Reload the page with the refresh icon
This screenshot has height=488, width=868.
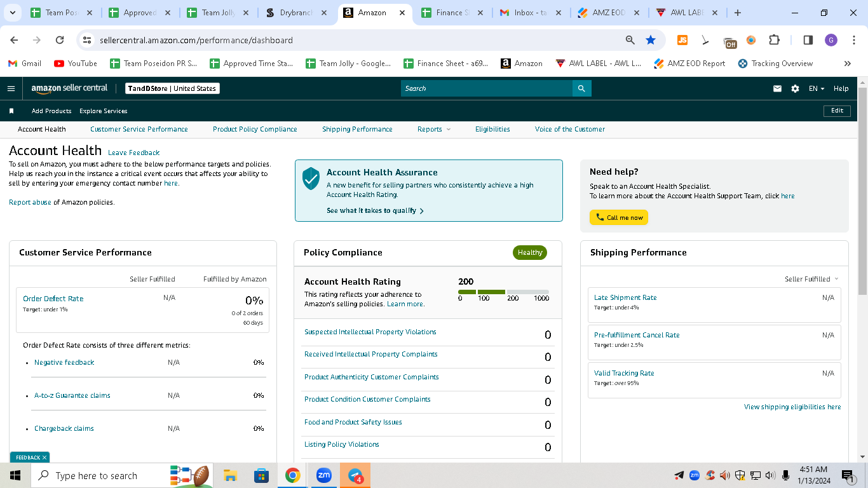(x=60, y=40)
